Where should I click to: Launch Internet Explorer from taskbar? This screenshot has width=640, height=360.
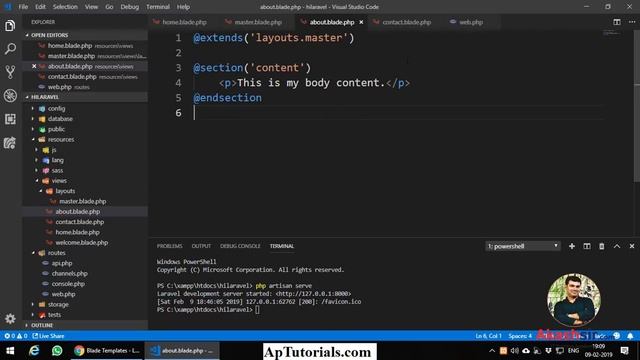click(x=34, y=351)
